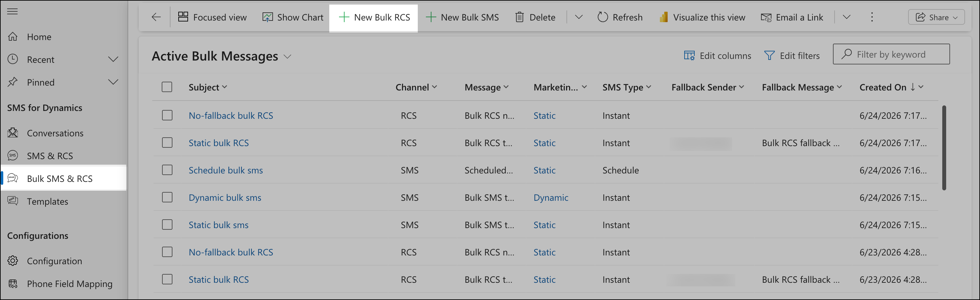The width and height of the screenshot is (980, 300).
Task: Go back using the arrow icon
Action: pos(156,17)
